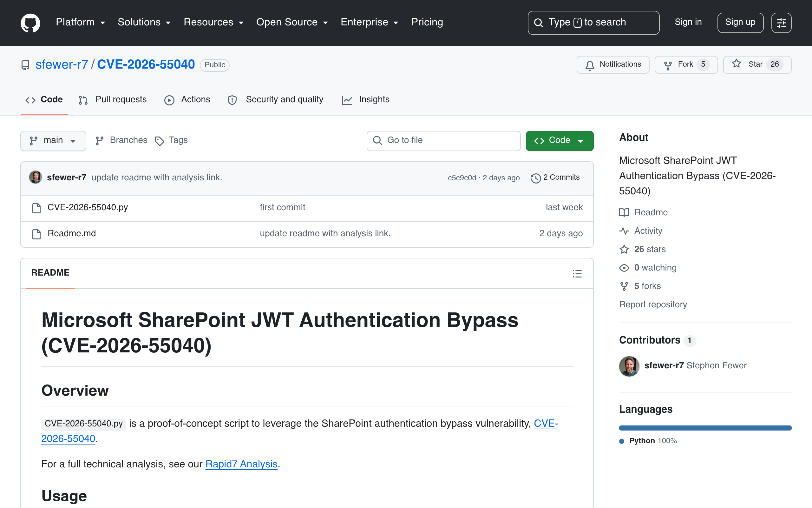
Task: Click the Star count badge showing 26
Action: point(775,64)
